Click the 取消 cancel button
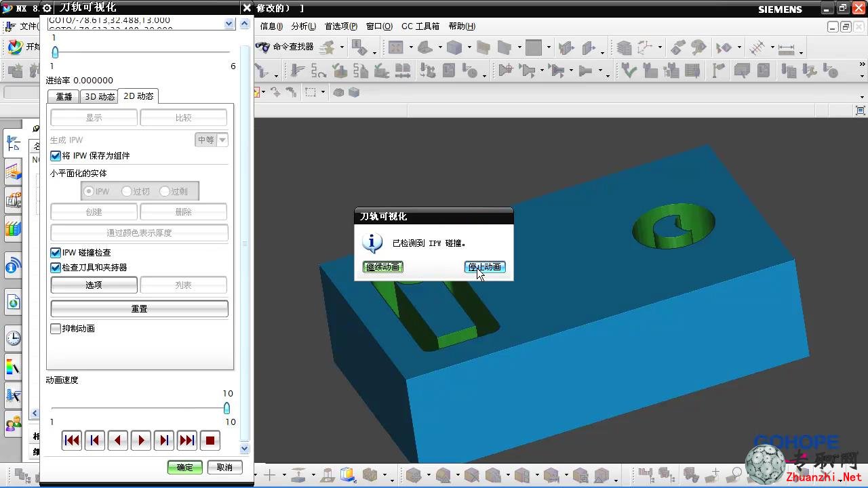Screen dimensions: 868x488 [x=224, y=468]
